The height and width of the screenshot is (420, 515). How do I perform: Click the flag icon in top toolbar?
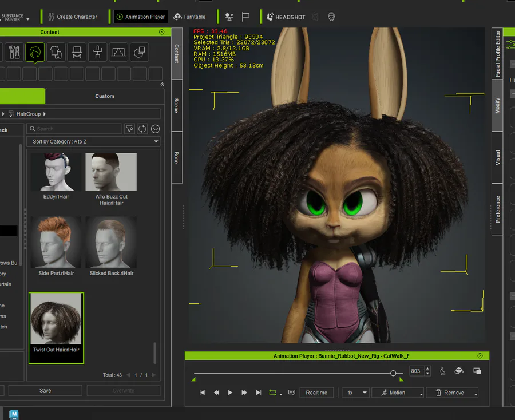click(x=245, y=17)
